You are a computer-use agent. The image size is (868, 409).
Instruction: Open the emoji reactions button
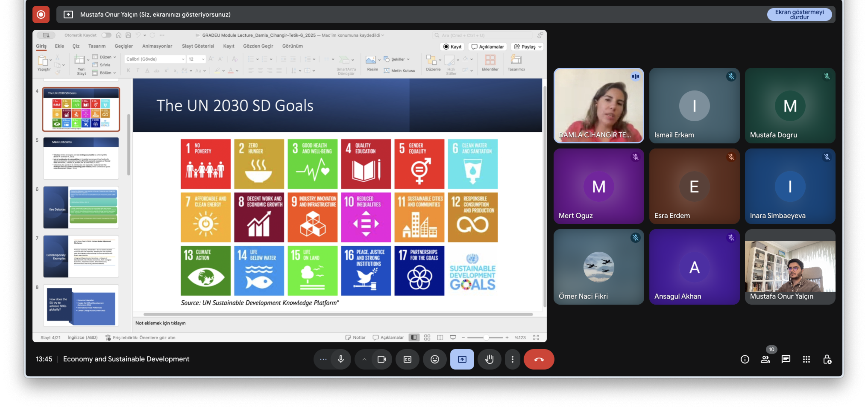coord(435,359)
